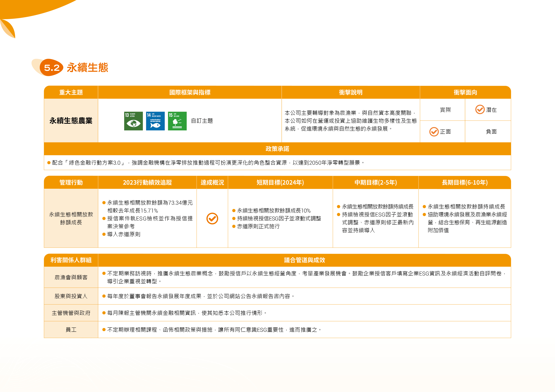555x392 pixels.
Task: Select the 衝擊面向 column header
Action: click(465, 92)
